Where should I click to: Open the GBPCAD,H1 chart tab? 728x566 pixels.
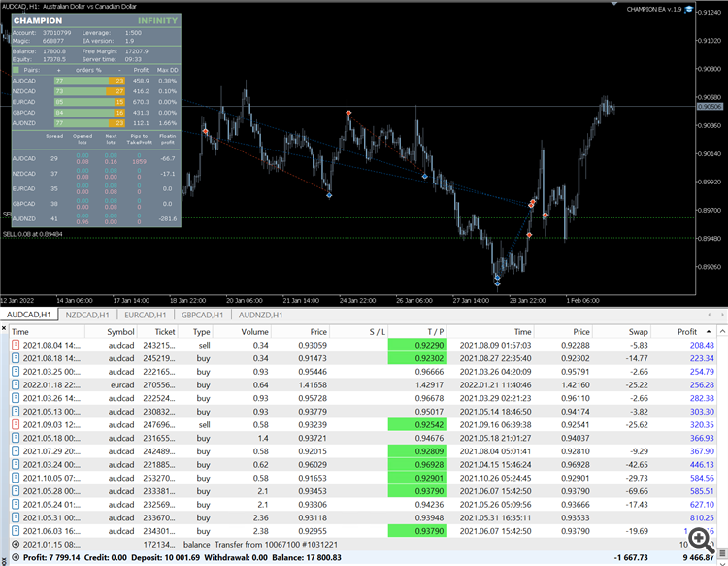click(x=203, y=315)
